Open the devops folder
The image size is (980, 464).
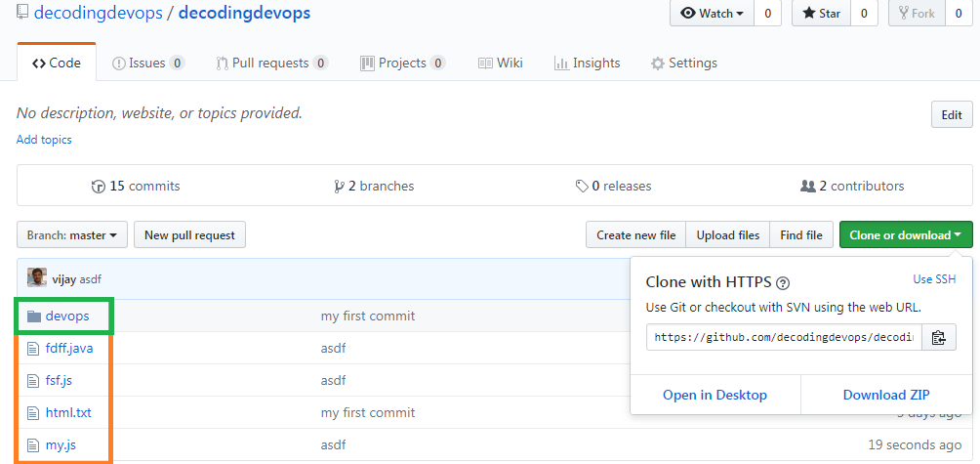pyautogui.click(x=67, y=316)
